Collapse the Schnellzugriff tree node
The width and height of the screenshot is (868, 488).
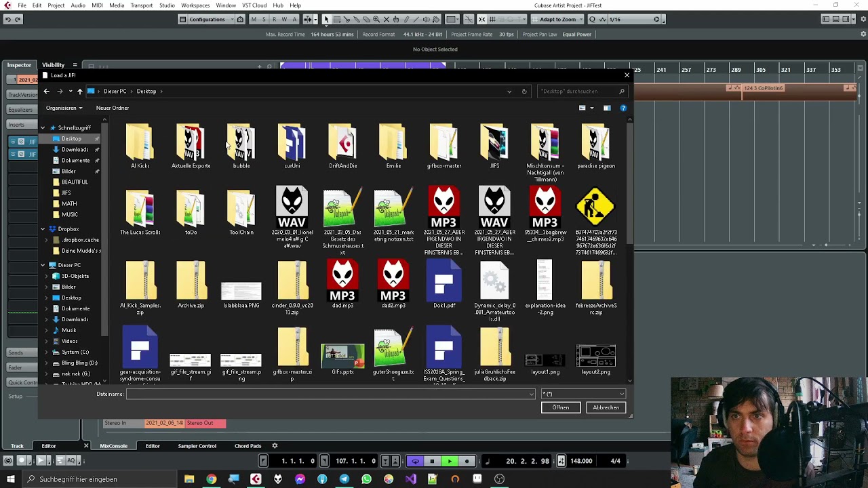coord(43,127)
